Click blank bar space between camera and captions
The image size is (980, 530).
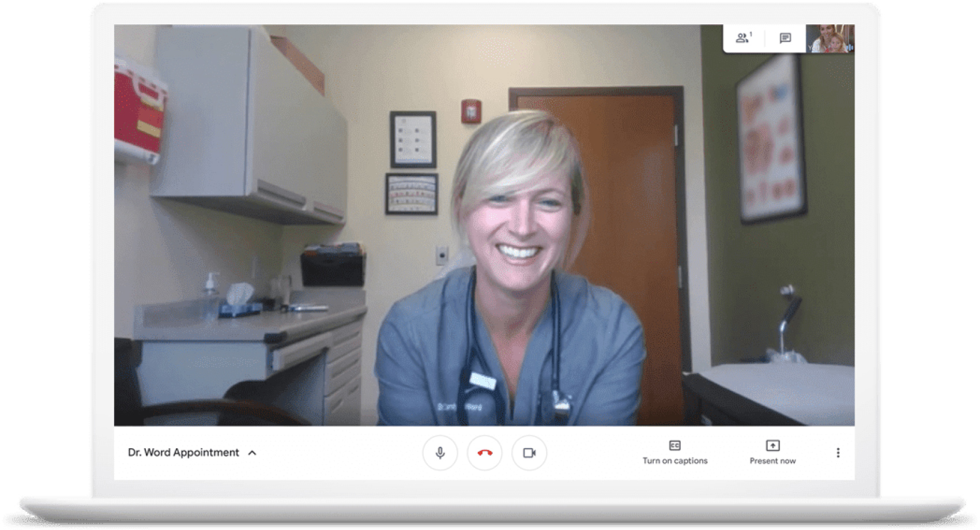click(x=594, y=453)
